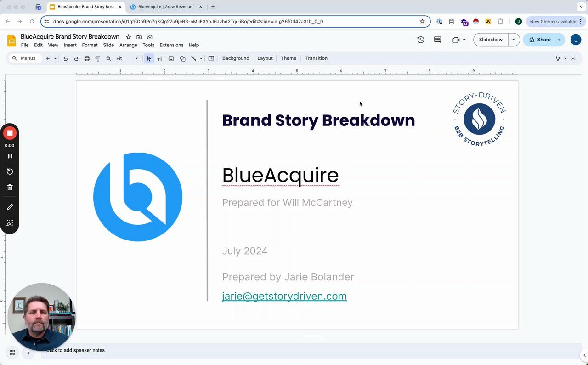Delete the recording with the trash icon
Image resolution: width=588 pixels, height=365 pixels.
(x=10, y=187)
